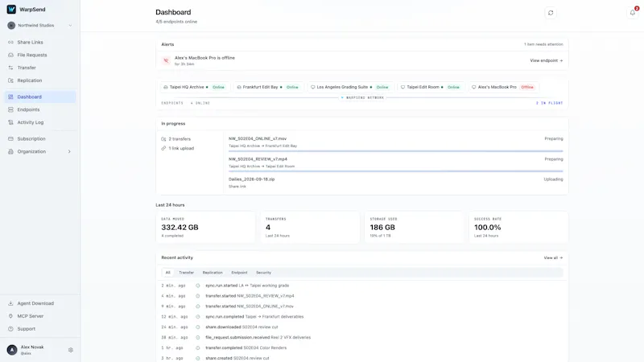Click the Transfer arrows icon

10,68
